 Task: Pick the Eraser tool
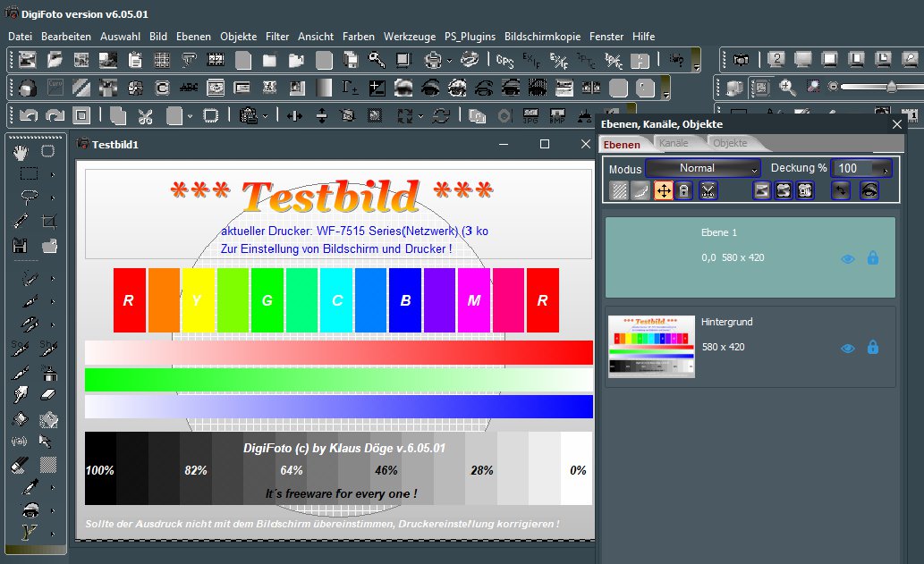point(49,394)
